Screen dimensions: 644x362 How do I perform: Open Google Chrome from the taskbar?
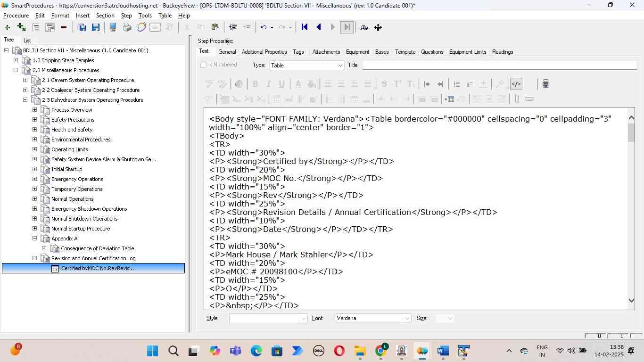click(381, 351)
